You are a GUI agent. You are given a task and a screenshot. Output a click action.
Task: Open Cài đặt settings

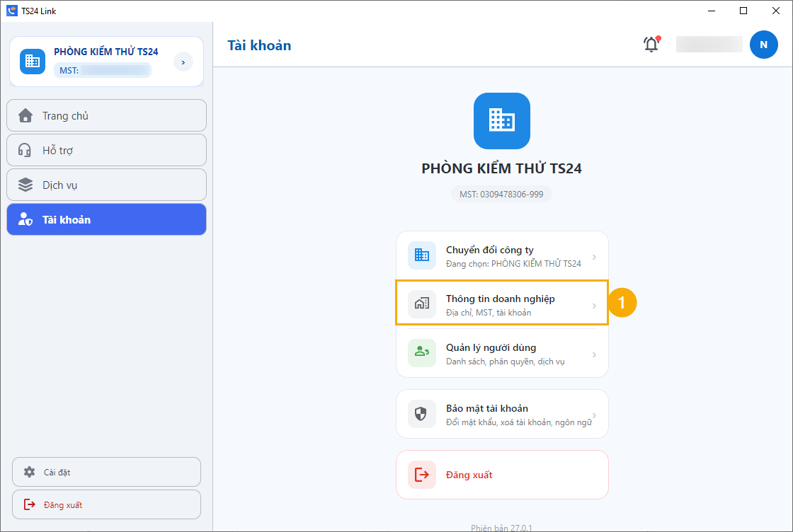pos(106,472)
